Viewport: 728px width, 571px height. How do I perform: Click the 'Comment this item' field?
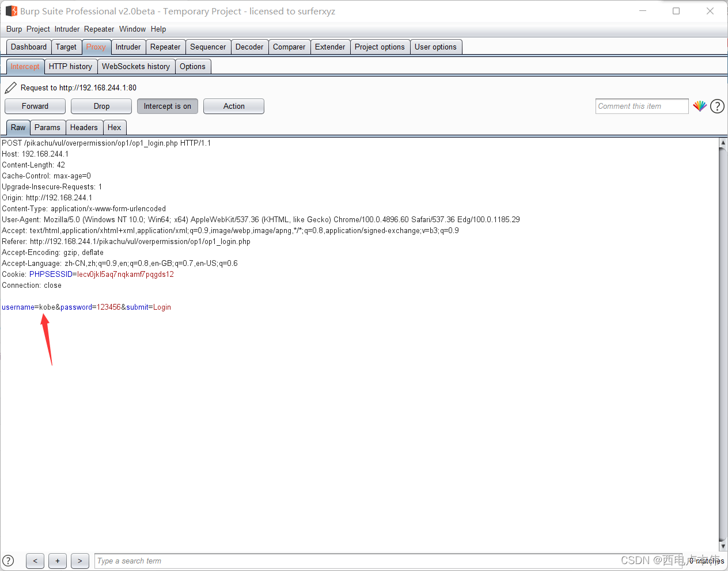click(642, 106)
